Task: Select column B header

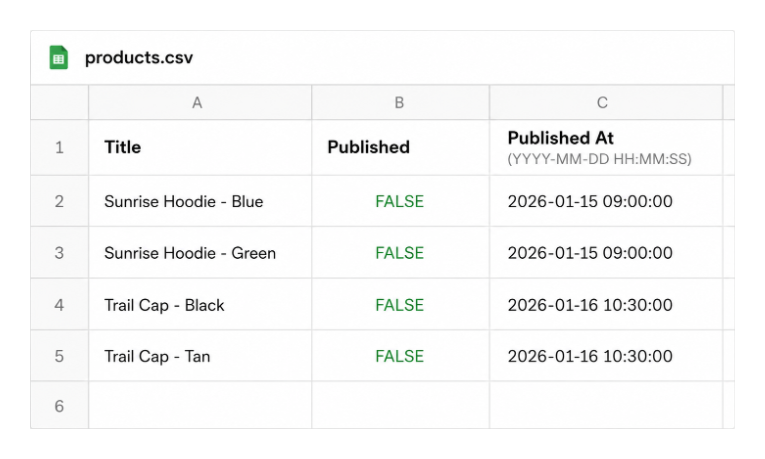Action: tap(401, 102)
